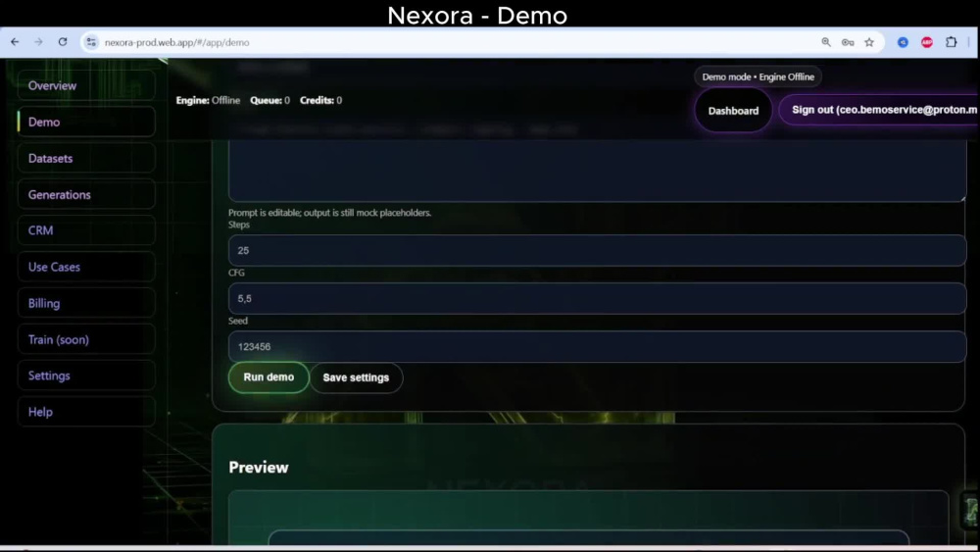Open Settings in the sidebar
980x552 pixels.
click(x=86, y=376)
